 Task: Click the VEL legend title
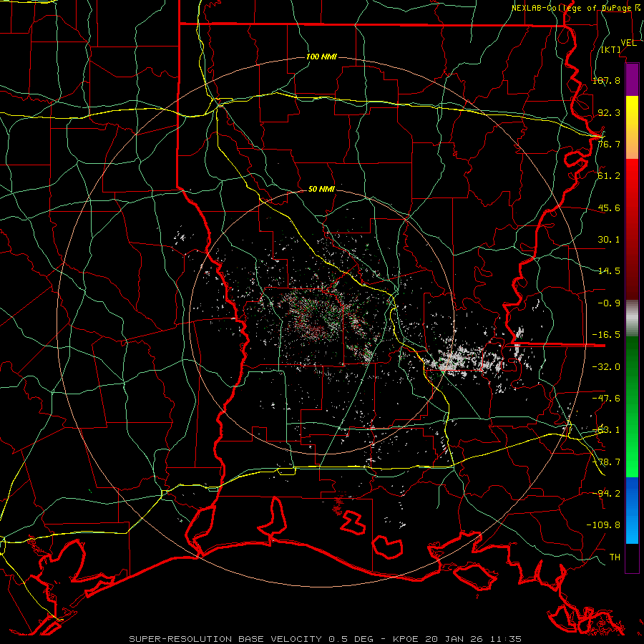[x=628, y=43]
